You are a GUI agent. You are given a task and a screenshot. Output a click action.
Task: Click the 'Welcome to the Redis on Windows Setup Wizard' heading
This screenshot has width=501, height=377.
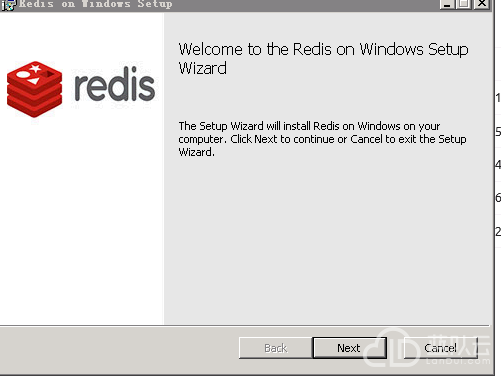pos(323,59)
